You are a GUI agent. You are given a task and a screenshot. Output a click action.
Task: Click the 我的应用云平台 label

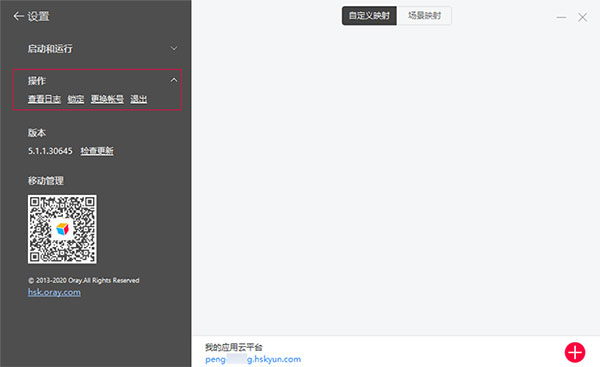tap(234, 347)
